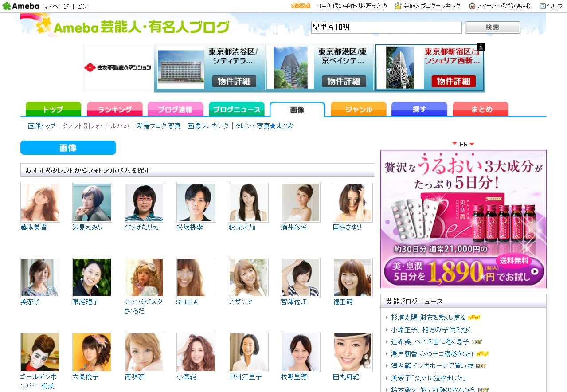Image resolution: width=567 pixels, height=392 pixels.
Task: Switch to the ブログ速報 tab
Action: (x=175, y=109)
